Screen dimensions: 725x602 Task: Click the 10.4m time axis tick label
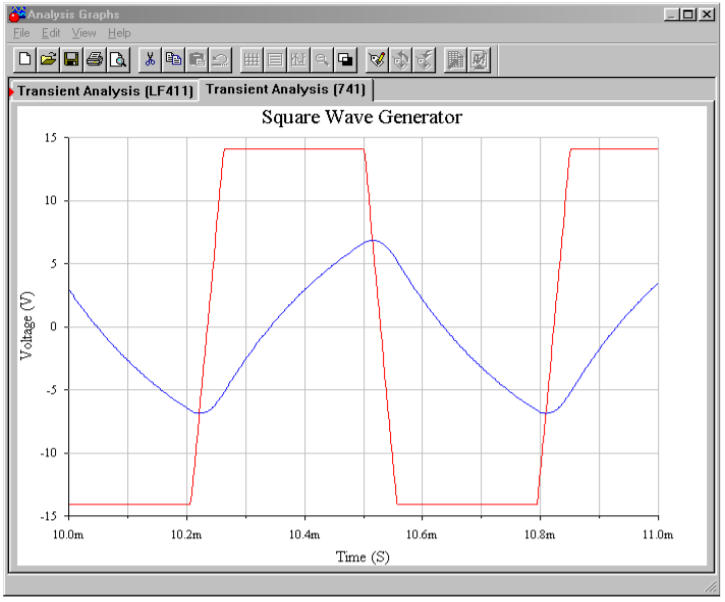[x=304, y=535]
